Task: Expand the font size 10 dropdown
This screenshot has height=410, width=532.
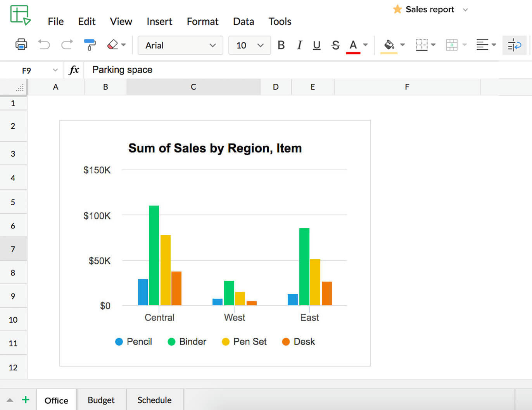Action: point(249,45)
